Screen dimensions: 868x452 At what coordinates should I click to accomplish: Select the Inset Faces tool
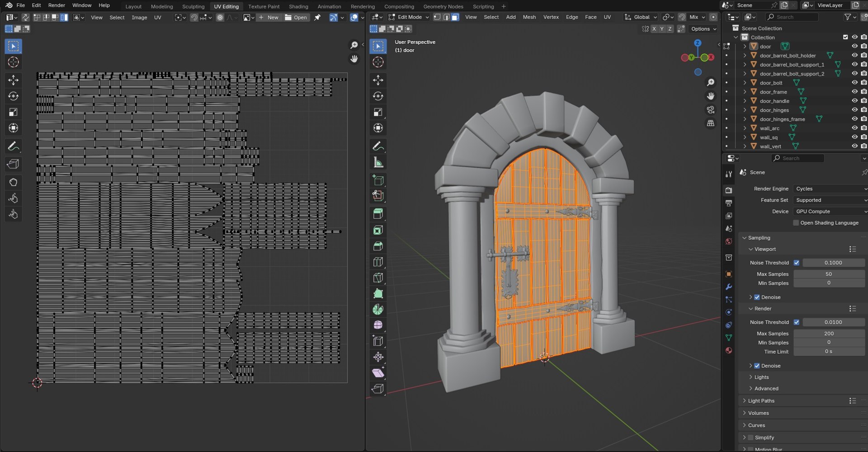[x=378, y=230]
